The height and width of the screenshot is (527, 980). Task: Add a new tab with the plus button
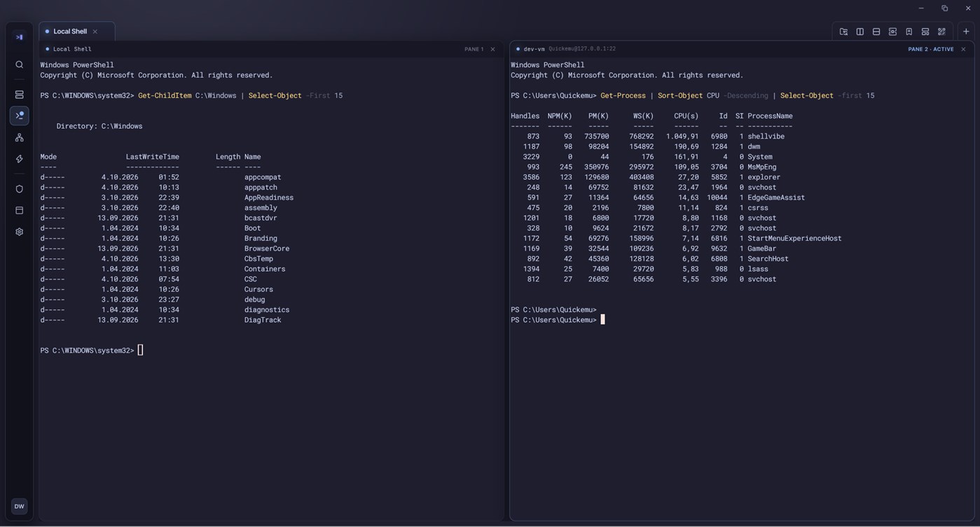tap(966, 31)
